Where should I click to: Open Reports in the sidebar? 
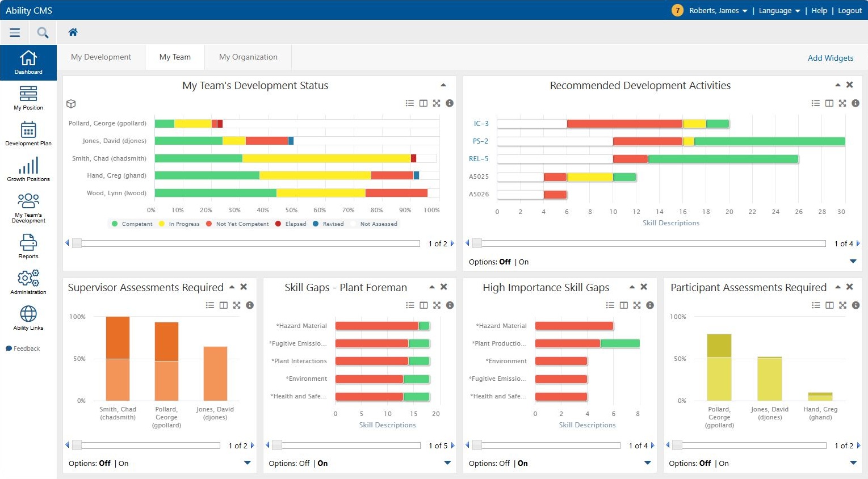click(28, 246)
